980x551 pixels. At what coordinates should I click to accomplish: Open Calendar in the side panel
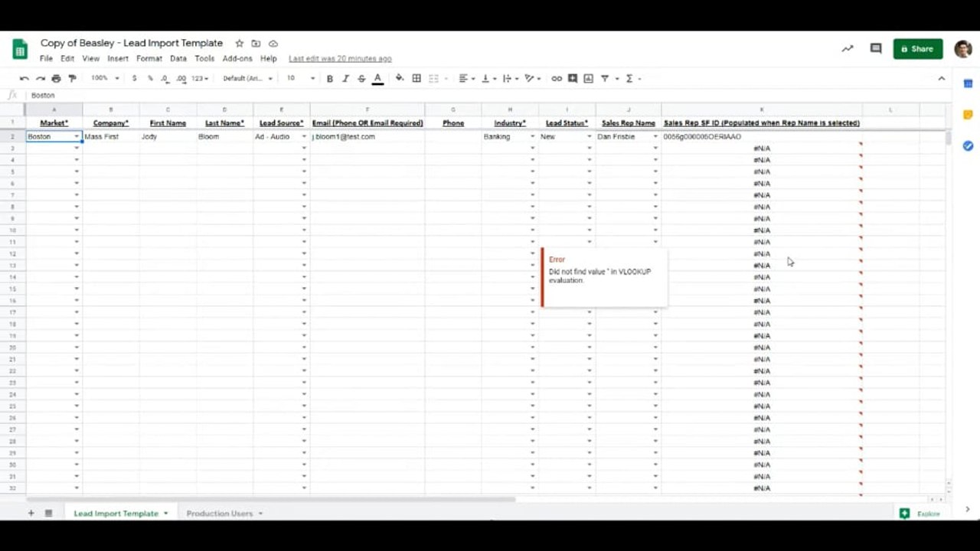click(x=968, y=83)
